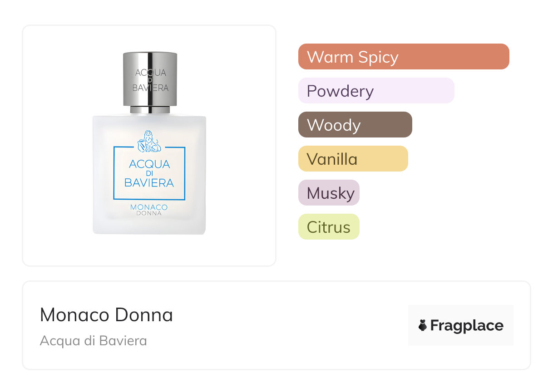
Task: Click the small blue DI on bottle label
Action: click(149, 174)
